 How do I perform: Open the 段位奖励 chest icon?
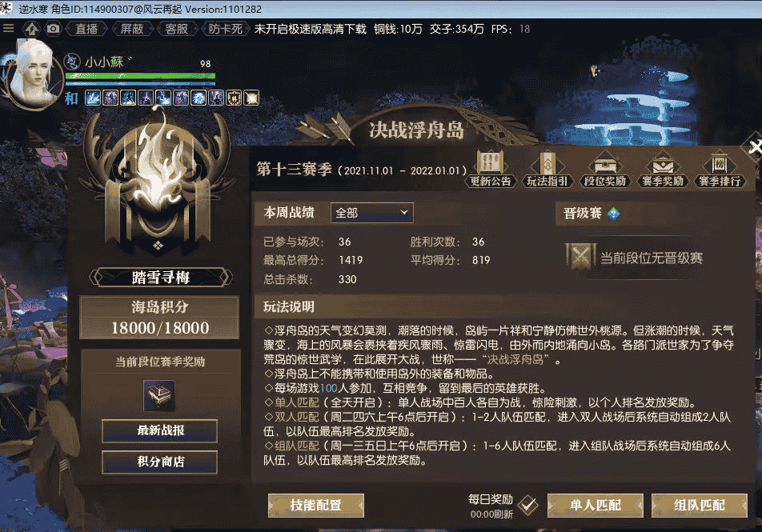coord(605,168)
